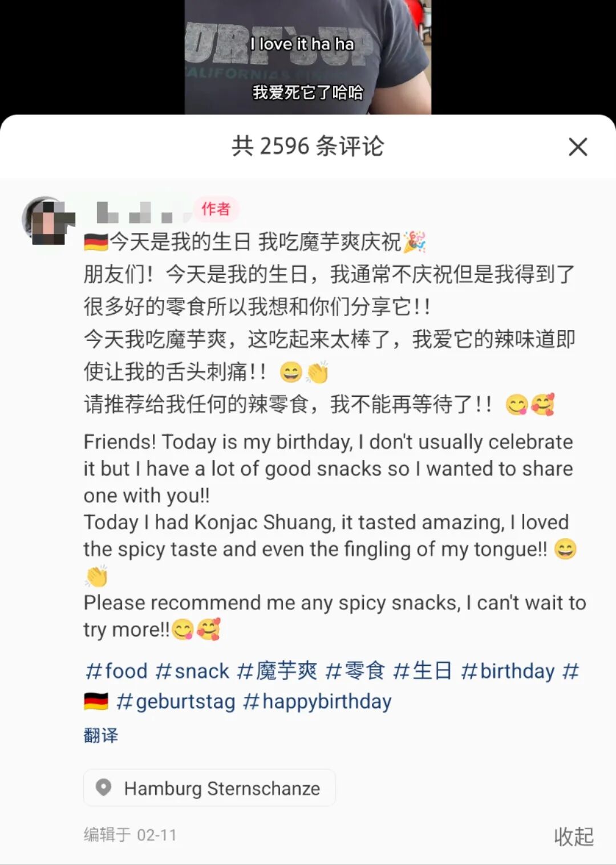Tap the 共 2596 条评论 header
This screenshot has width=616, height=865.
(308, 147)
